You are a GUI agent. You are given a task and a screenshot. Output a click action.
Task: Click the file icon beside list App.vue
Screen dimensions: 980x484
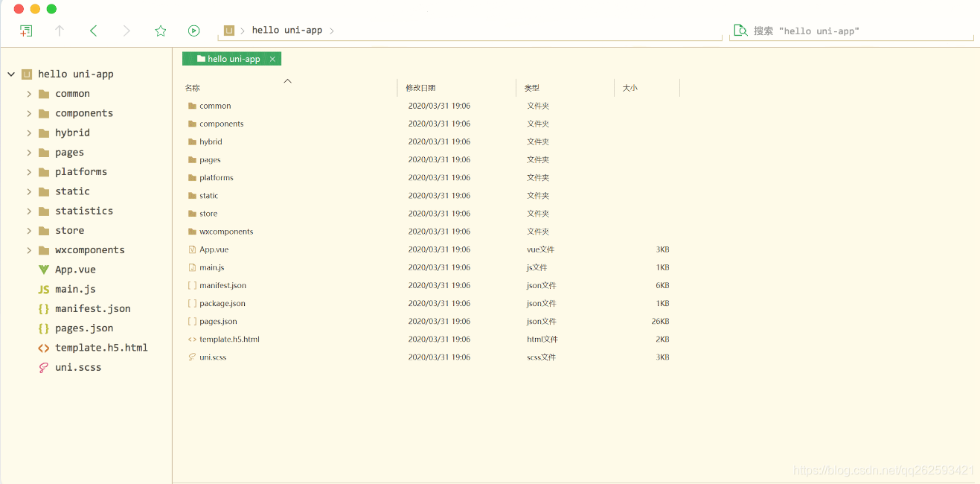[192, 249]
